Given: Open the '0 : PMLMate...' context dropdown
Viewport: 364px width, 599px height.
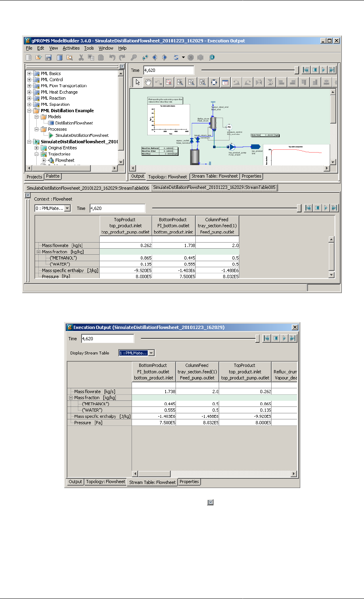Looking at the screenshot, I should click(53, 208).
